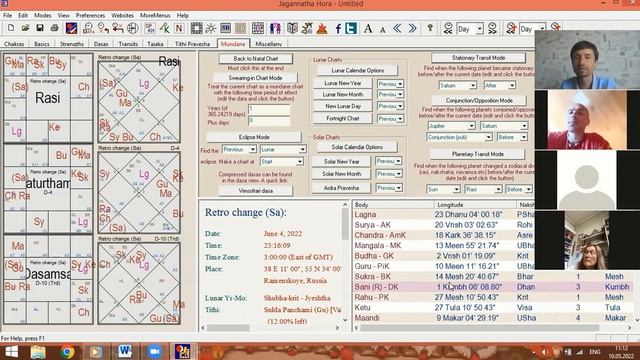Click the red and blue square toolbar icon

(71, 28)
